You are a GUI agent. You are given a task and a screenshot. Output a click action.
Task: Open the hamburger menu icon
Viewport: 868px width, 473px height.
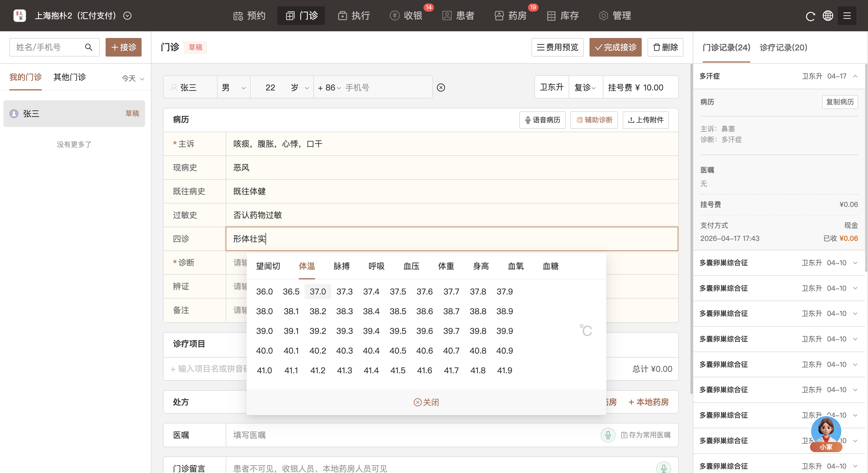coord(847,16)
